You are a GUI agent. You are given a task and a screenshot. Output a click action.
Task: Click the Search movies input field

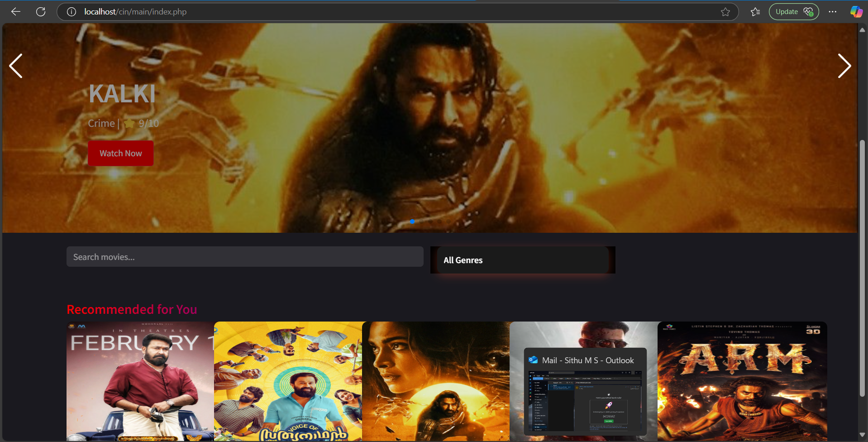tap(245, 257)
